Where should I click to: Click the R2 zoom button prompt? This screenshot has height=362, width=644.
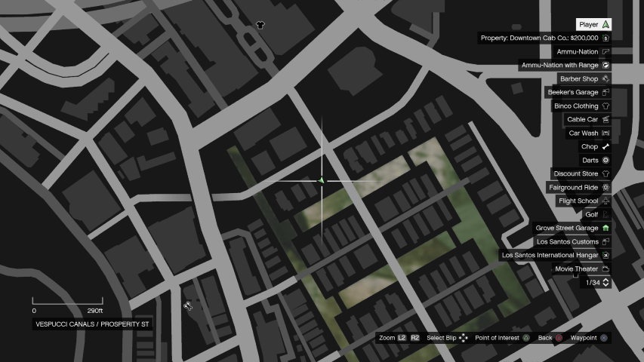click(414, 338)
